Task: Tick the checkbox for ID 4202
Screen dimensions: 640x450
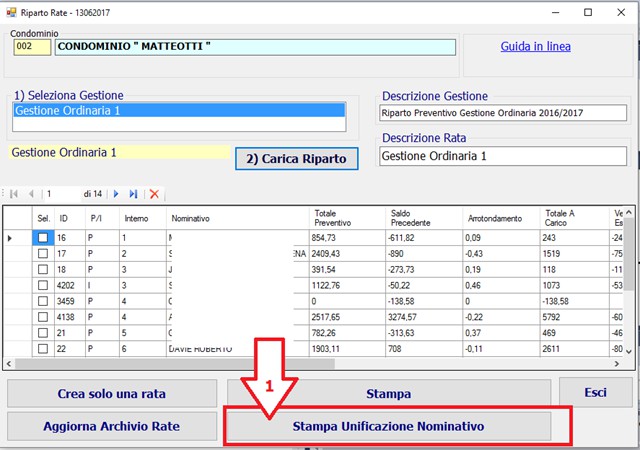Action: [x=42, y=285]
